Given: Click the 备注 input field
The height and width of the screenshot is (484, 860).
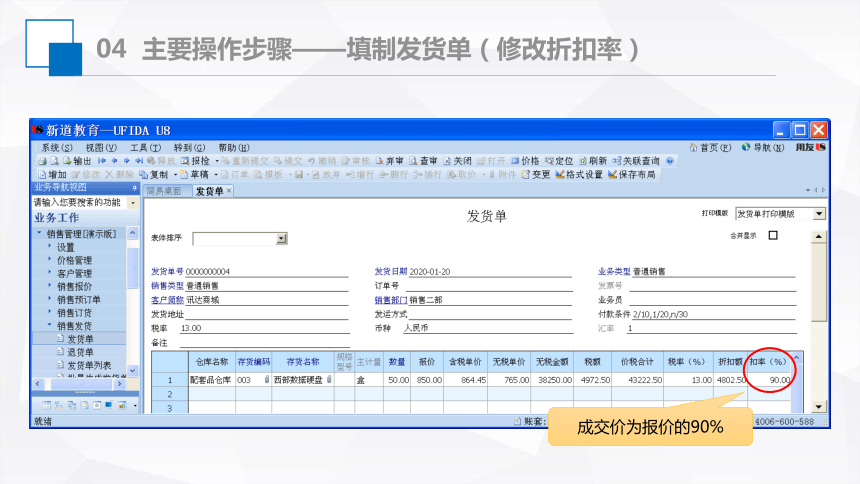Looking at the screenshot, I should tap(264, 342).
